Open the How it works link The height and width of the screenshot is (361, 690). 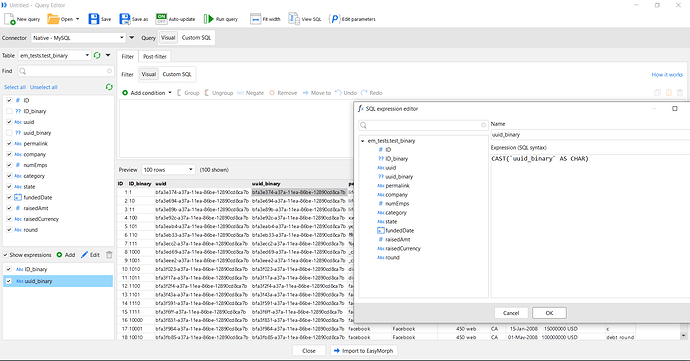pyautogui.click(x=667, y=74)
